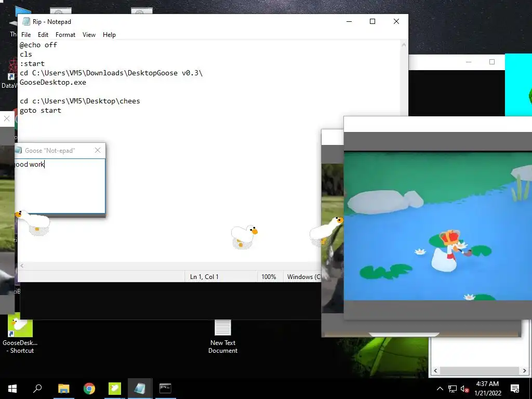
Task: Click the goose in the middle of Notepad
Action: (244, 236)
